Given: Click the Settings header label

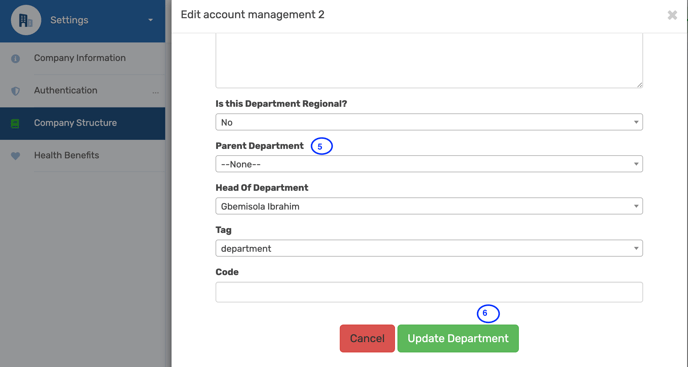Looking at the screenshot, I should [x=69, y=20].
